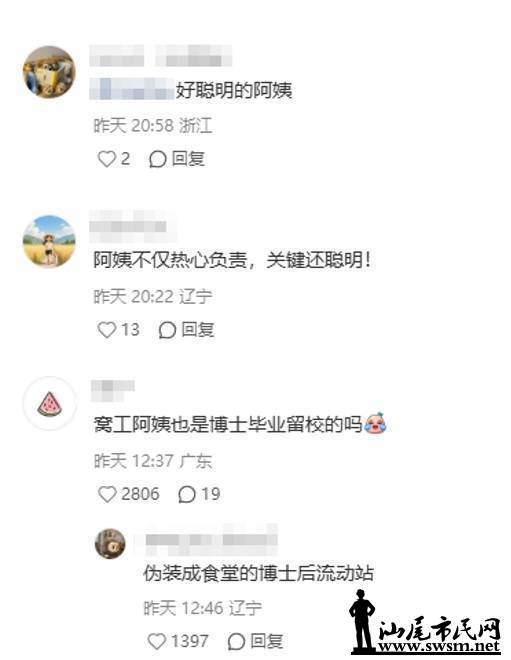Reply to the 好聪明的阿姨 comment
This screenshot has height=660, width=511.
point(177,159)
